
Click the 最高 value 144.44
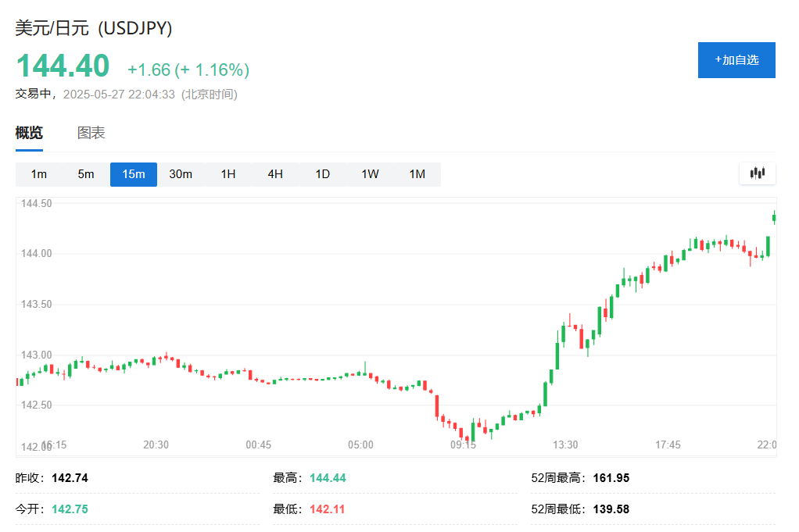point(328,478)
